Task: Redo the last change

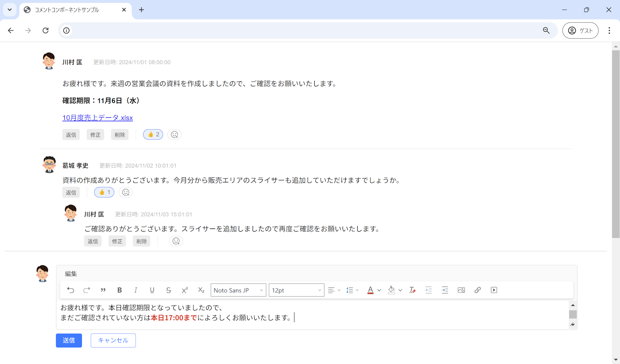Action: tap(86, 290)
